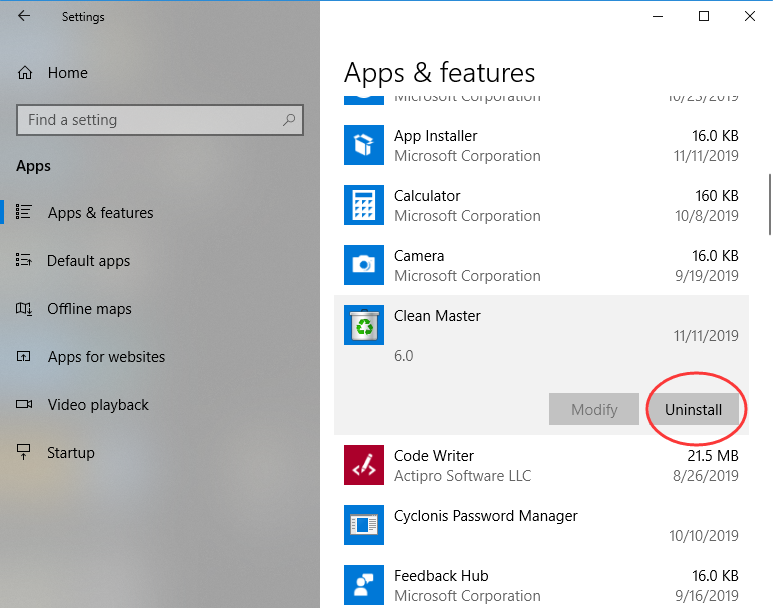Image resolution: width=773 pixels, height=608 pixels.
Task: Click Actipro Software LLC publisher text
Action: 462,476
